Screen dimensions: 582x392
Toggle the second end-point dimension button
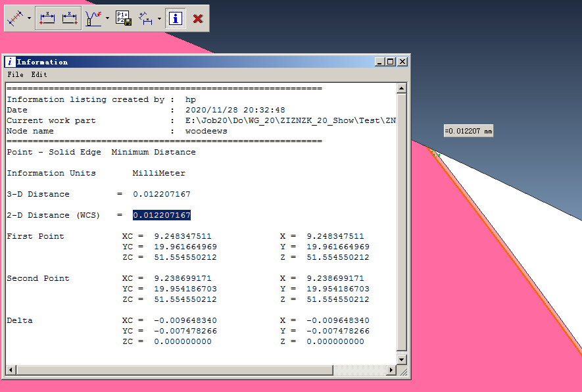[x=70, y=19]
